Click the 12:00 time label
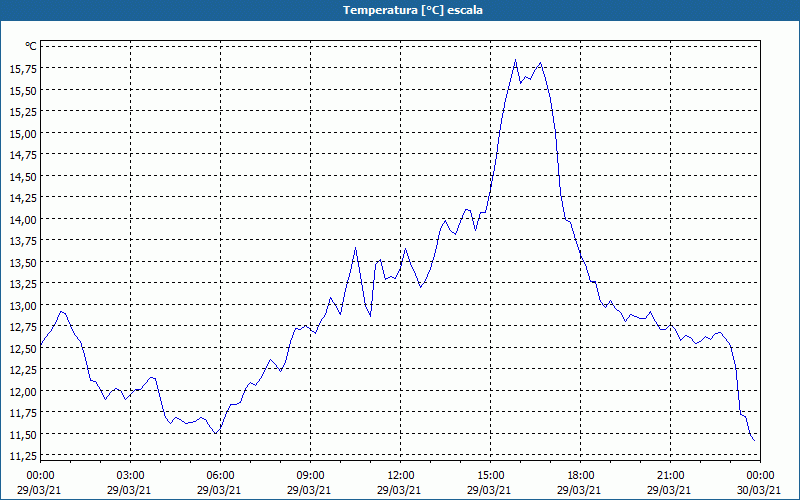This screenshot has height=500, width=800. coord(401,476)
